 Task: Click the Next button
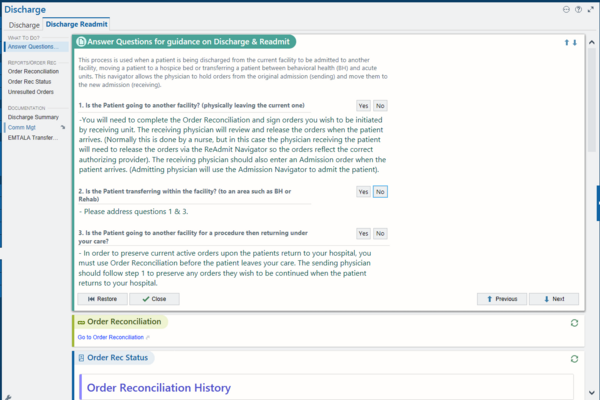(553, 299)
